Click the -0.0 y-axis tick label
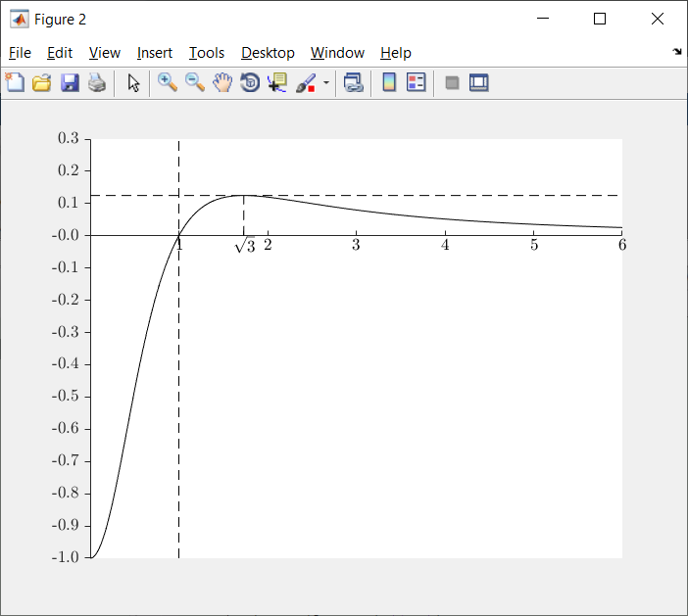Screen dimensions: 688x616 point(65,235)
